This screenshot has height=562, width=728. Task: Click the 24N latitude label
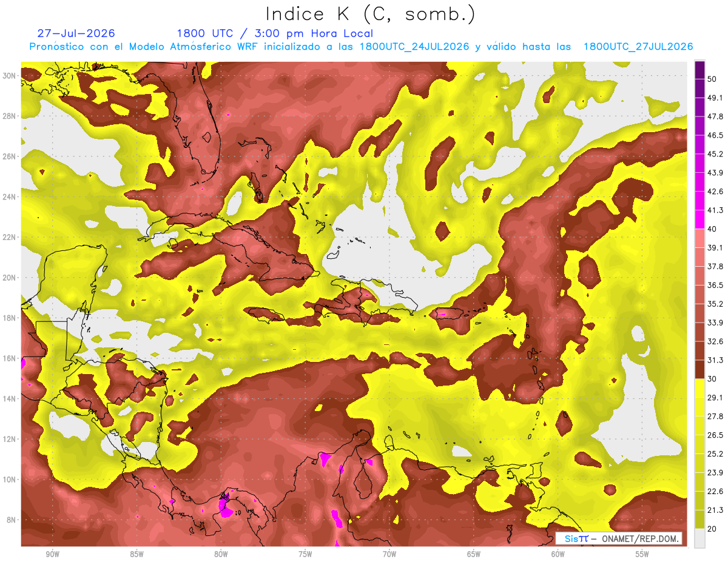tap(10, 197)
